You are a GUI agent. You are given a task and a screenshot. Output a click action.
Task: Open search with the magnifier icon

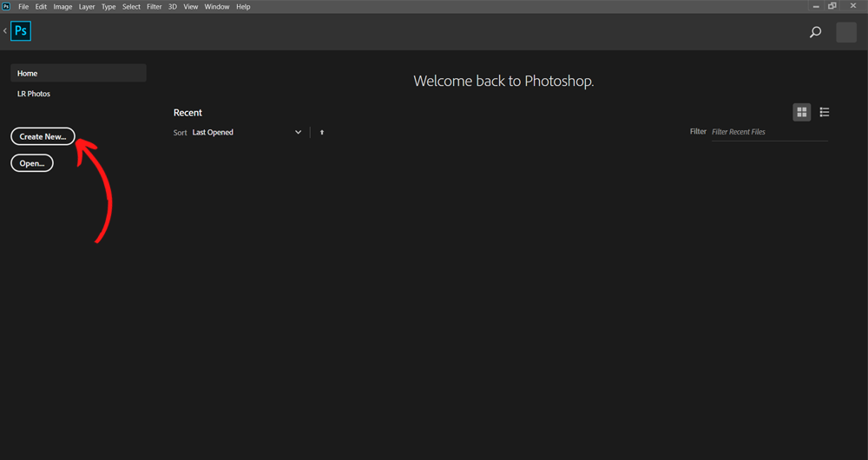pyautogui.click(x=815, y=32)
